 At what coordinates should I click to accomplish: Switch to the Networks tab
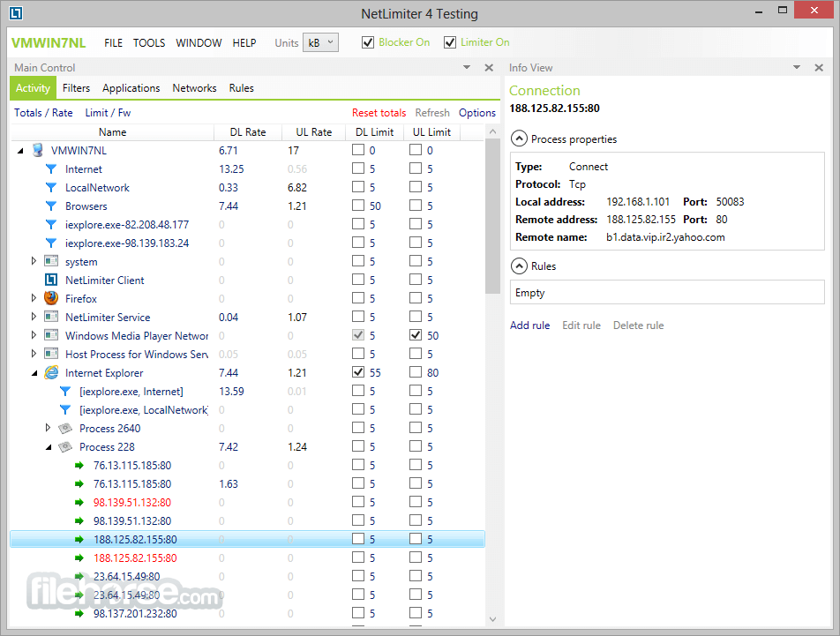(194, 88)
